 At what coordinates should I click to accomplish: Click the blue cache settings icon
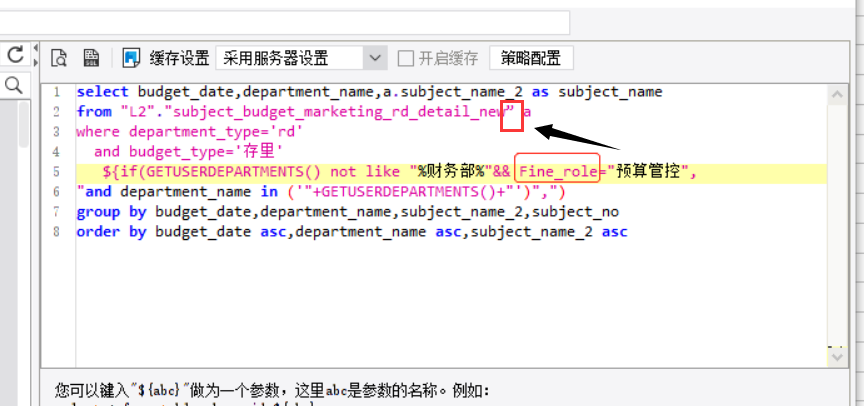coord(131,57)
